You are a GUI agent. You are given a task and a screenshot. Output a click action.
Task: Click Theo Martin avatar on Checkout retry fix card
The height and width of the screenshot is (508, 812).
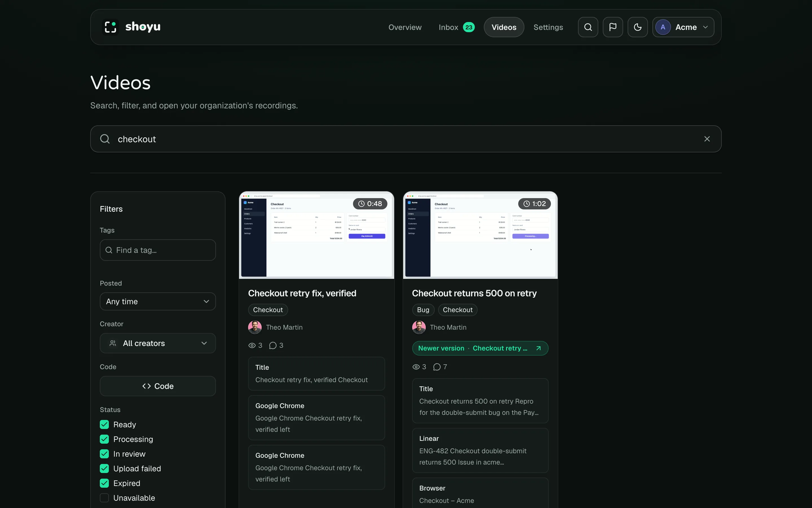(x=255, y=327)
